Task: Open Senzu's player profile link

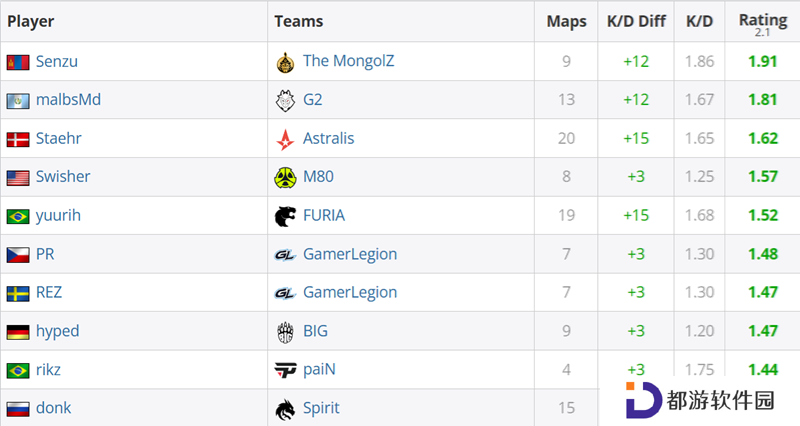Action: click(57, 62)
